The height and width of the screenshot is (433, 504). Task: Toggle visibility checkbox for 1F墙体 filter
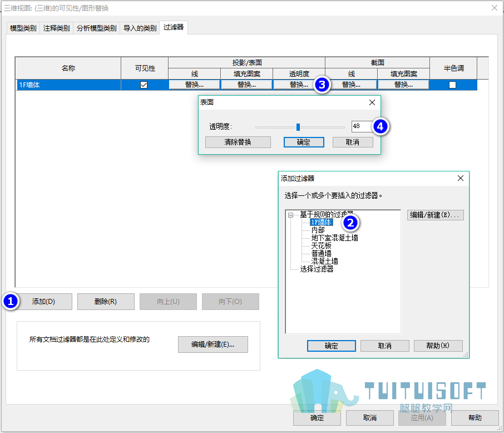pyautogui.click(x=144, y=85)
